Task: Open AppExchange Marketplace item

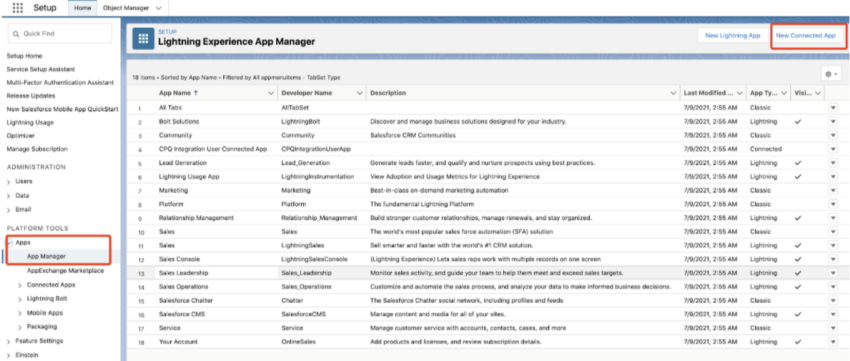Action: click(x=65, y=270)
